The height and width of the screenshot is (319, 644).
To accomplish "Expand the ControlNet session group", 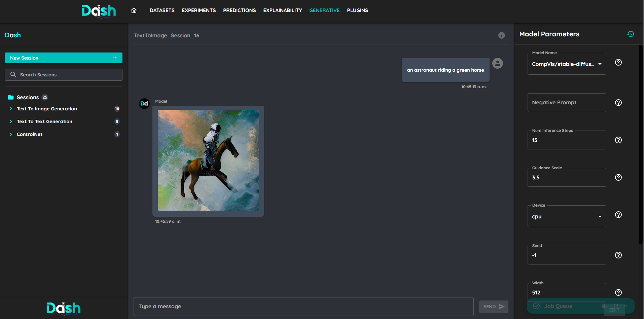I will tap(11, 134).
